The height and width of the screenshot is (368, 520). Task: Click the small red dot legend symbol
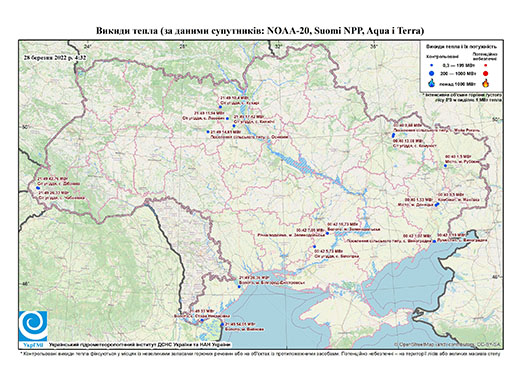tap(485, 65)
